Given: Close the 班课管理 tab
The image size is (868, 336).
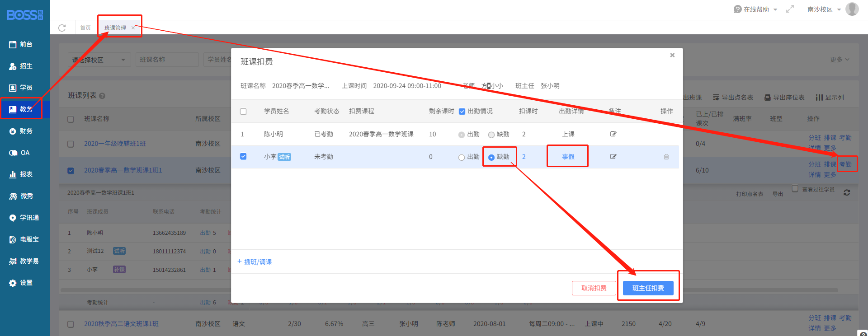Looking at the screenshot, I should [133, 28].
